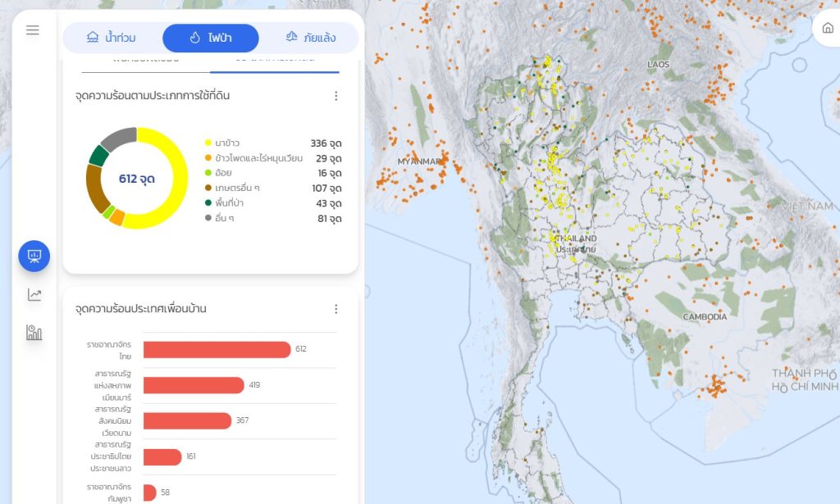This screenshot has height=504, width=840.
Task: Select the partially hidden left sub-tab
Action: tap(137, 61)
